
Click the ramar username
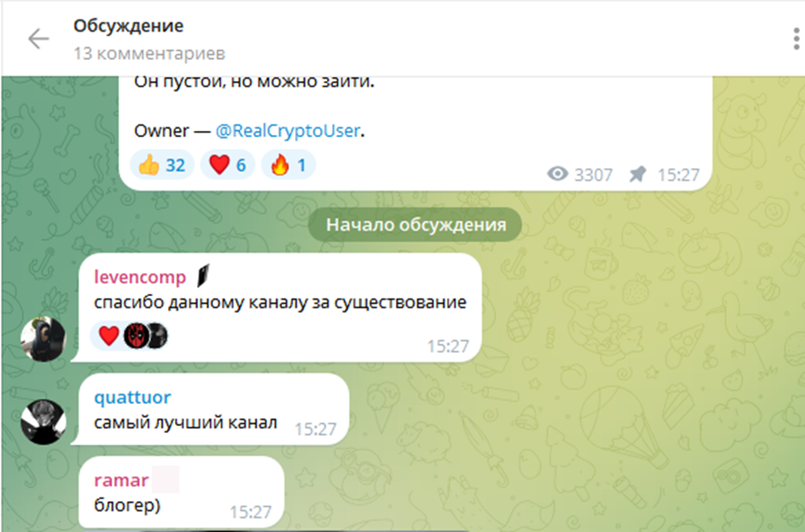[121, 481]
